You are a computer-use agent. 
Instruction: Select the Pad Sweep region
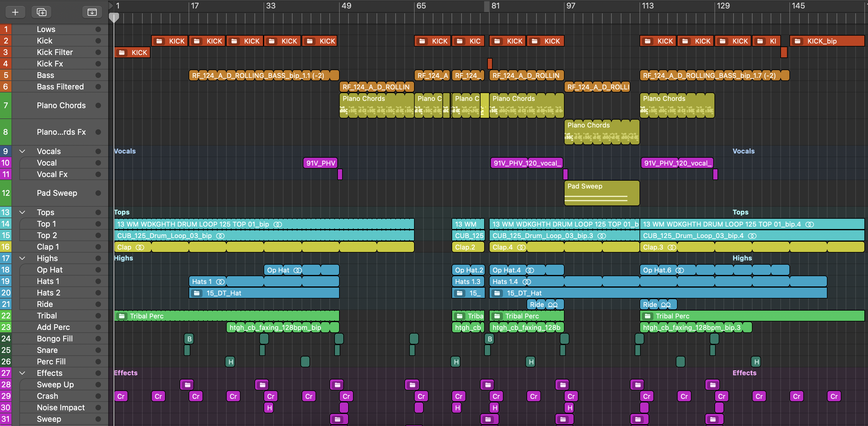point(602,193)
